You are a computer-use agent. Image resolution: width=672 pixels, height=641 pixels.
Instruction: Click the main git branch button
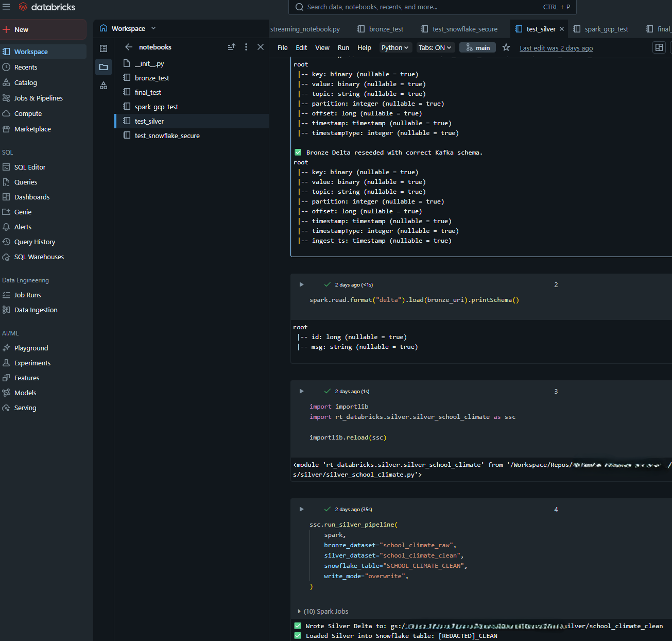pyautogui.click(x=478, y=47)
